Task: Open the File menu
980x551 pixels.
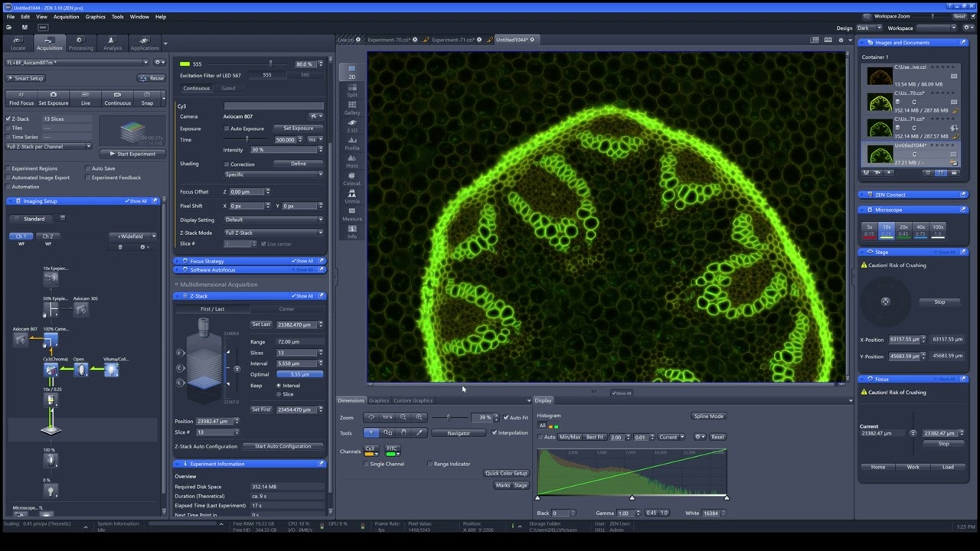Action: (11, 16)
